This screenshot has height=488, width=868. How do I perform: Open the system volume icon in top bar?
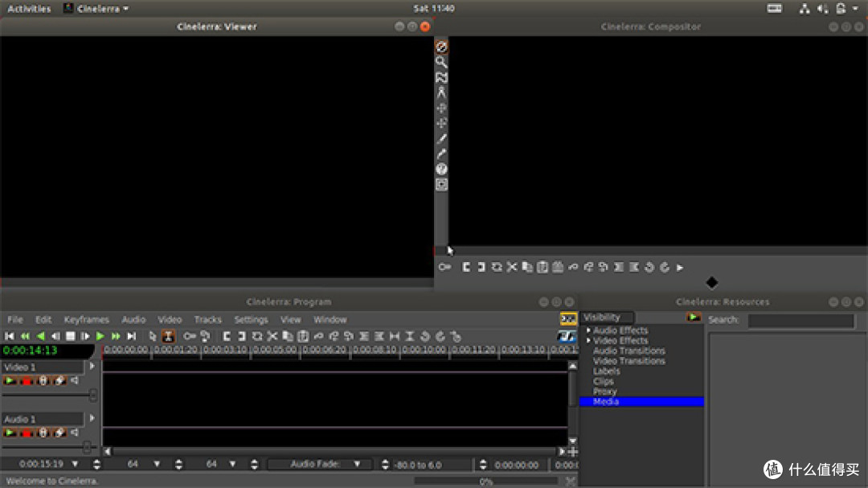click(823, 9)
